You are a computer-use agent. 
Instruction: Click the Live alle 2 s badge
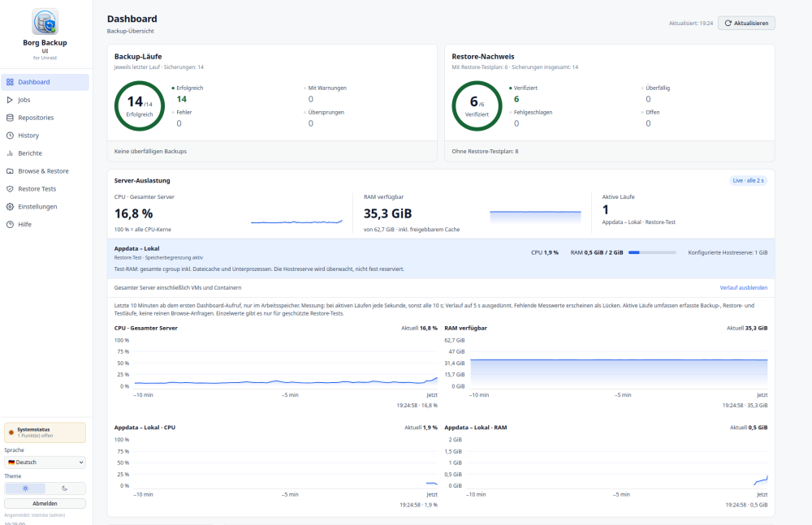(748, 181)
